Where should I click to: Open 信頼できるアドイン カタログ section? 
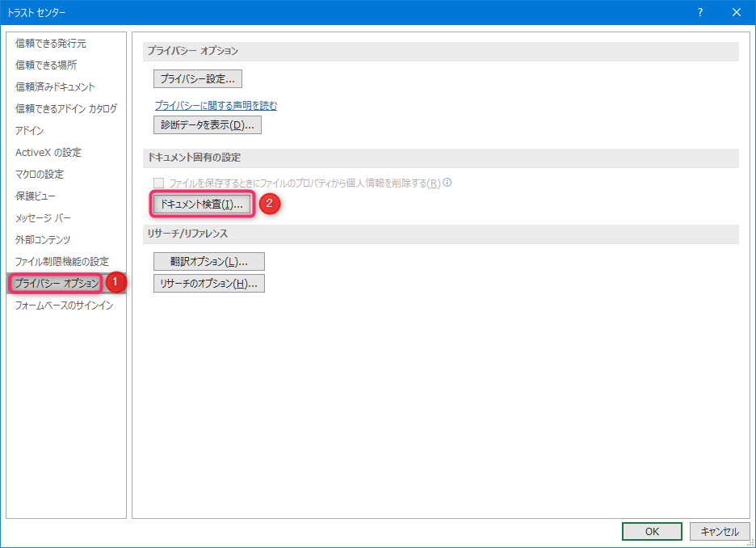pos(66,108)
